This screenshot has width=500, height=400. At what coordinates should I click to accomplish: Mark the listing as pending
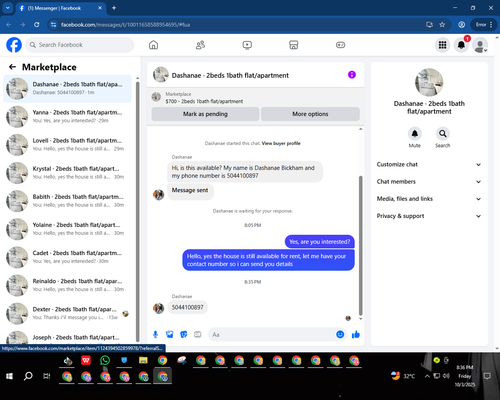[205, 114]
